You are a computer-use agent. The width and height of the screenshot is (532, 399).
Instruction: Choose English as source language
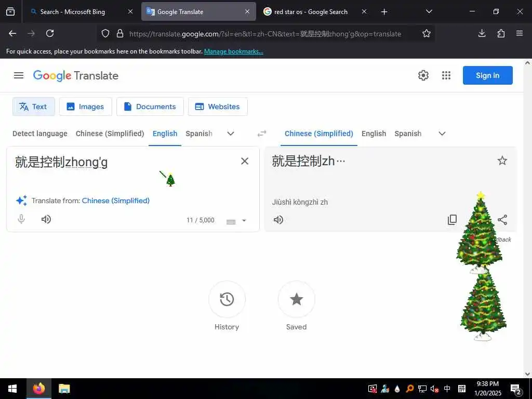point(165,134)
